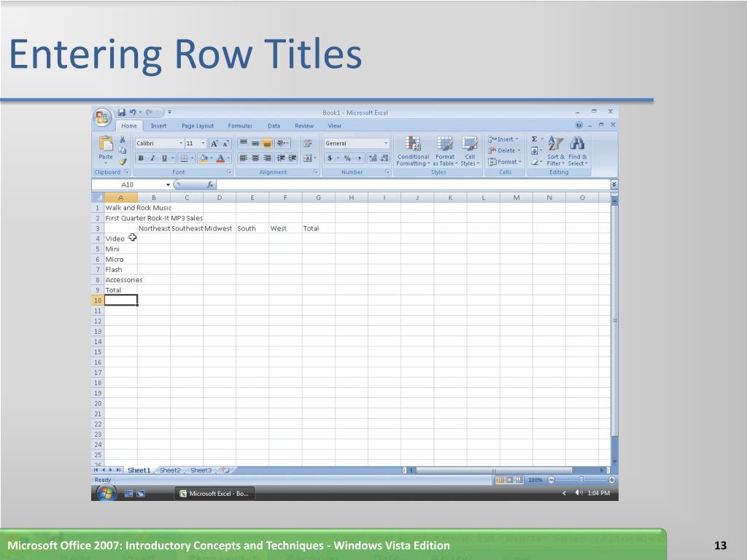Open the Office Button menu

click(x=102, y=117)
